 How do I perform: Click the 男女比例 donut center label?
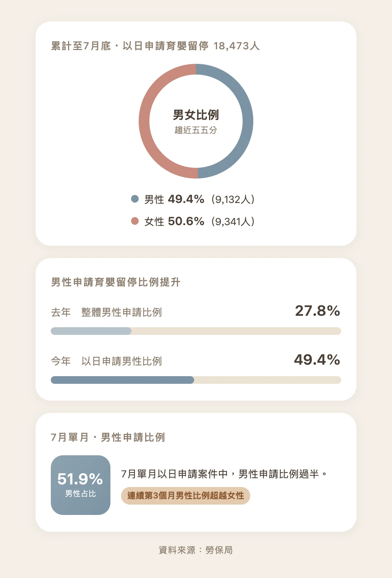196,115
